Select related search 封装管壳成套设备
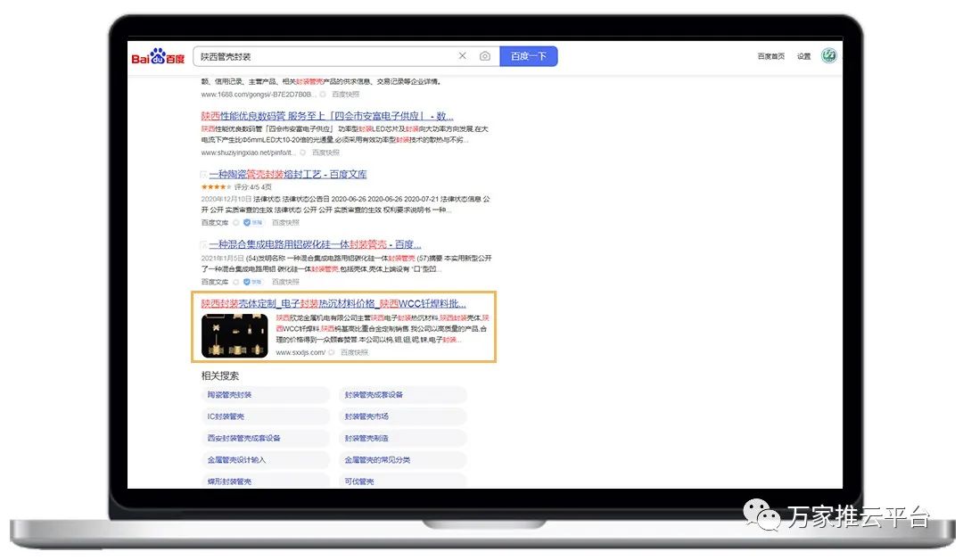Viewport: 963px width, 560px height. point(374,395)
